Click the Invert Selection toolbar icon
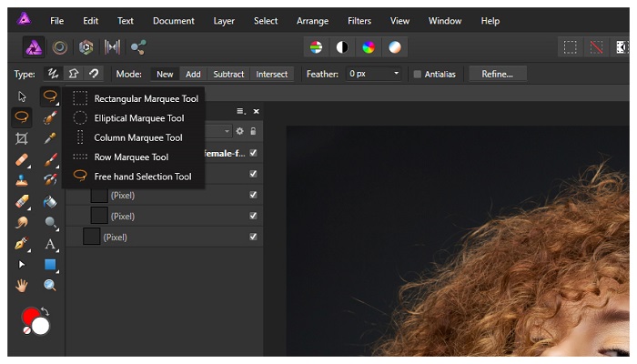Screen dimensions: 637x364 [622, 47]
